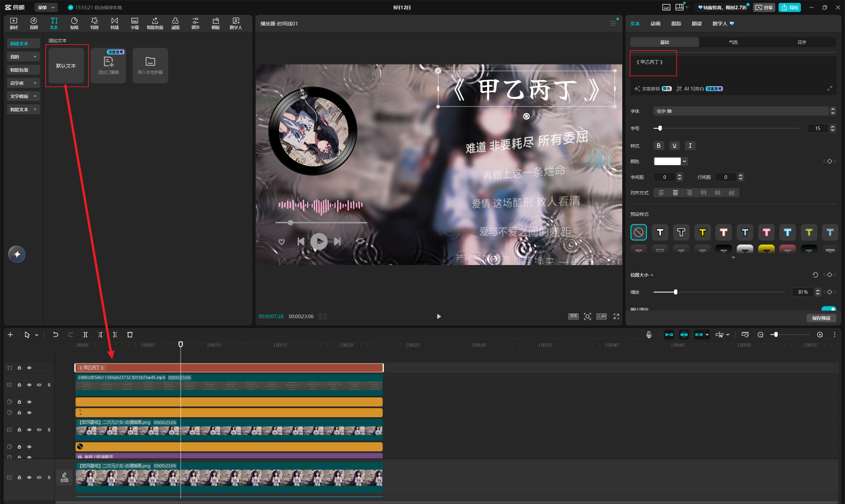
Task: Open the 菜单 menu dropdown
Action: pos(46,7)
